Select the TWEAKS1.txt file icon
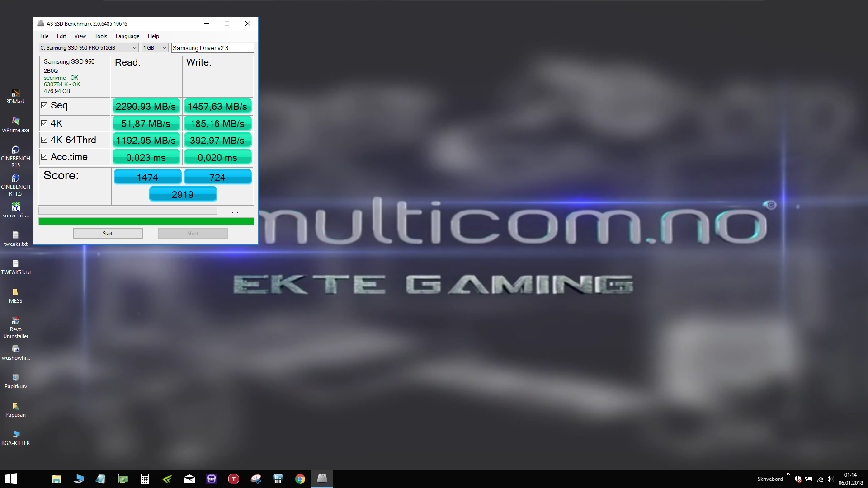 [x=15, y=267]
